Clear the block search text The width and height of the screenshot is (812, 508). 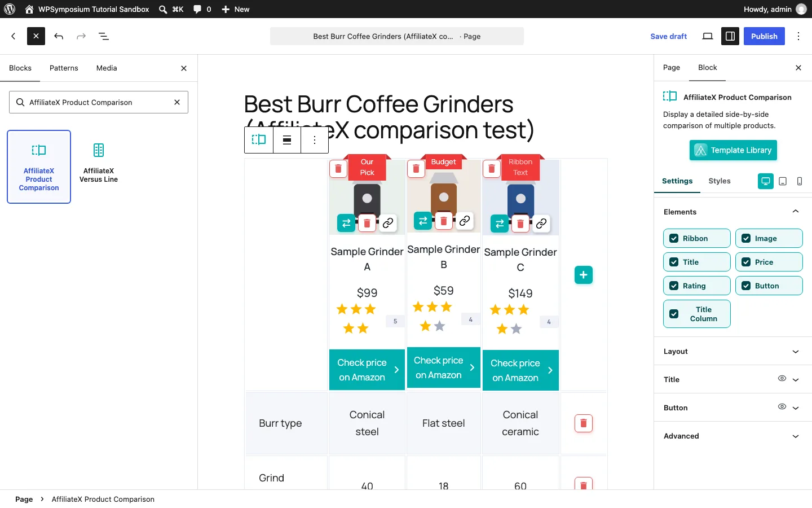(177, 102)
